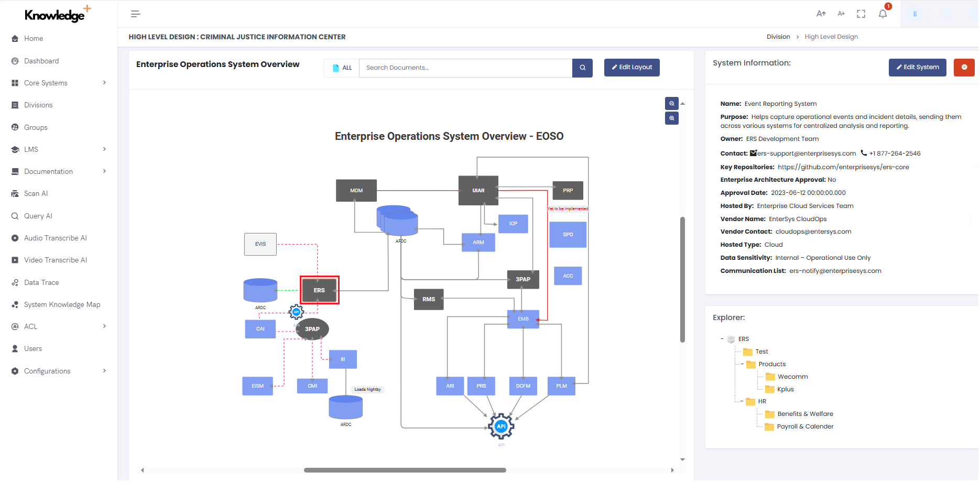Open notifications via the bell icon
The image size is (980, 483).
point(883,13)
